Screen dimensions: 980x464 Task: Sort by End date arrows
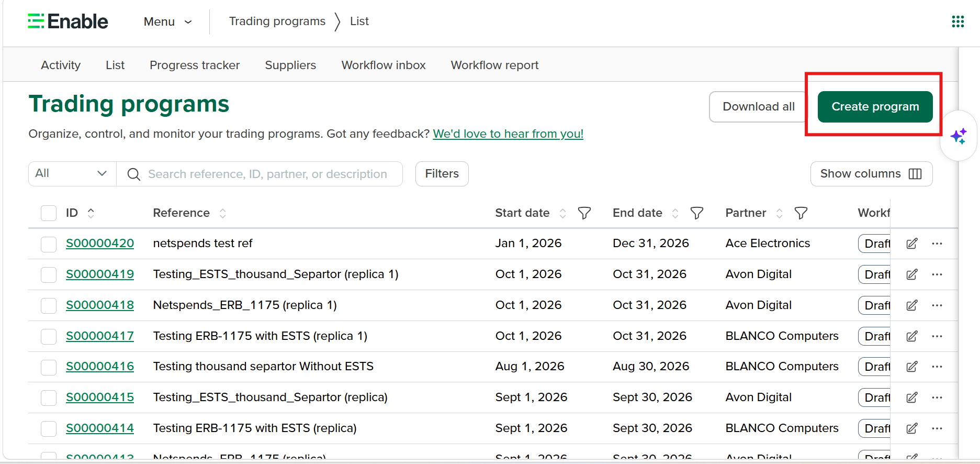coord(675,213)
